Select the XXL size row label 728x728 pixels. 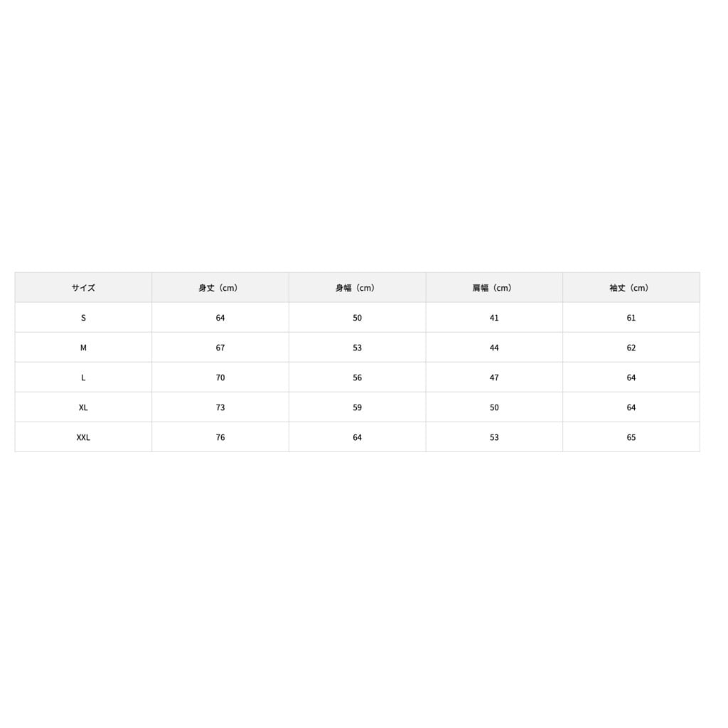coord(83,437)
